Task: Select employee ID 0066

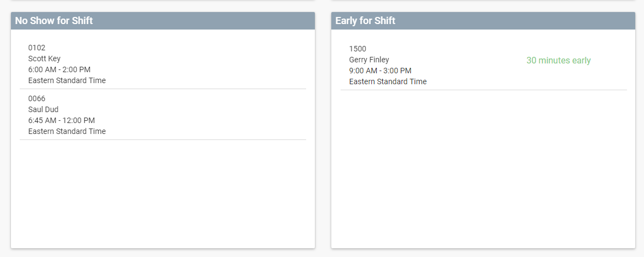Action: click(37, 98)
